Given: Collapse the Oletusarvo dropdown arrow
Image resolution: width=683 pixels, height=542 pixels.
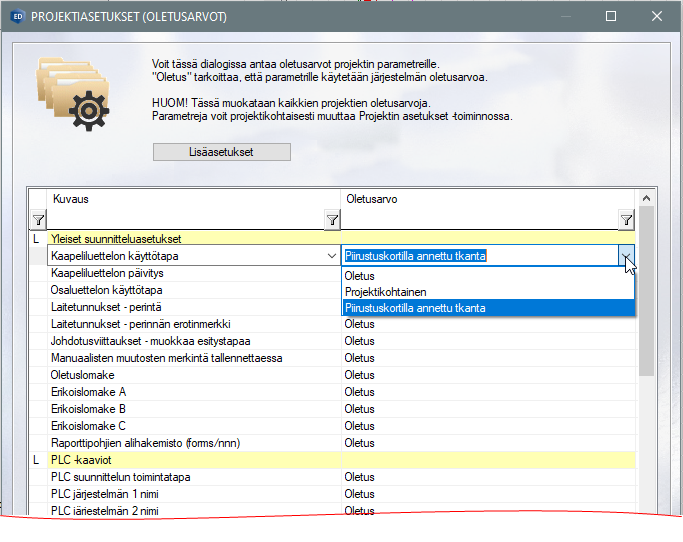Looking at the screenshot, I should (626, 256).
